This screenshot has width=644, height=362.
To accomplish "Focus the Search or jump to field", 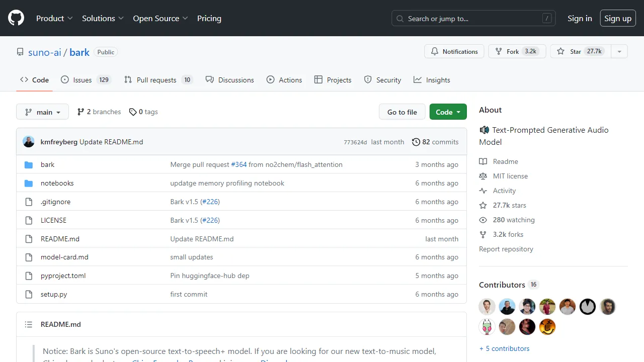I will pos(473,18).
